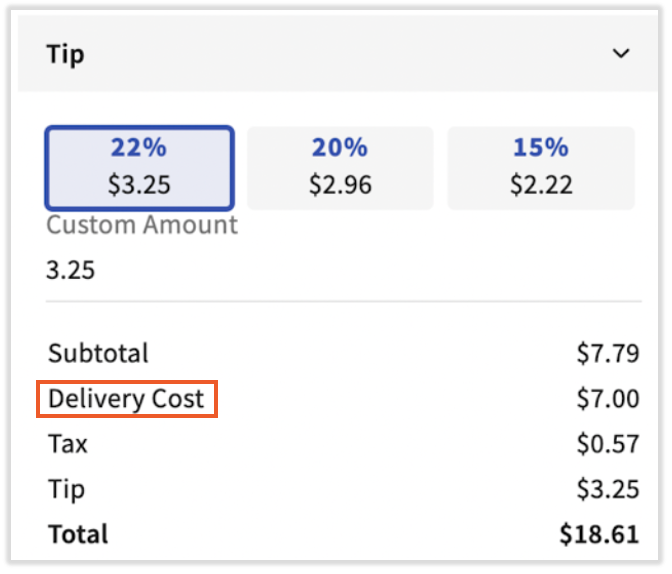This screenshot has height=574, width=672.
Task: Collapse the Tip section chevron
Action: [x=622, y=53]
